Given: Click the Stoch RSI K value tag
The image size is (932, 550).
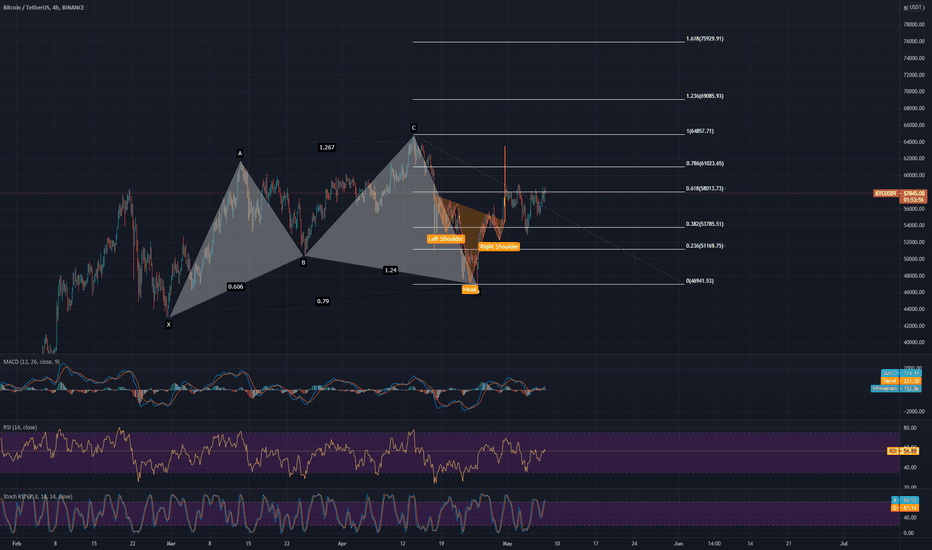Looking at the screenshot, I should [905, 500].
